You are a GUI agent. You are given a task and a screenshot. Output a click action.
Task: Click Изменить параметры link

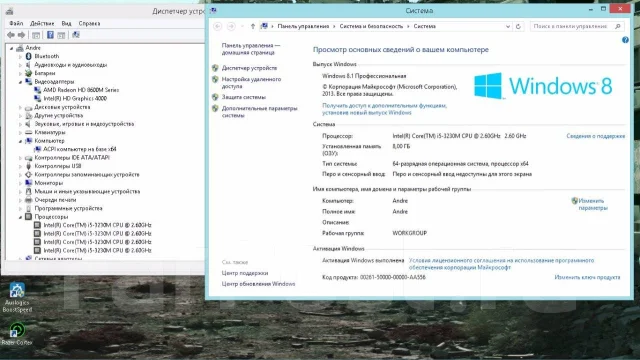(x=593, y=204)
